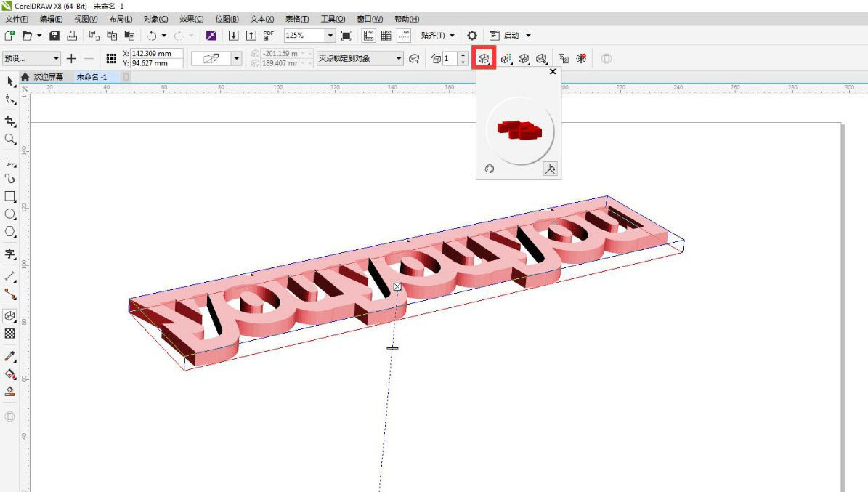Choose the Rectangle tool

coord(10,196)
